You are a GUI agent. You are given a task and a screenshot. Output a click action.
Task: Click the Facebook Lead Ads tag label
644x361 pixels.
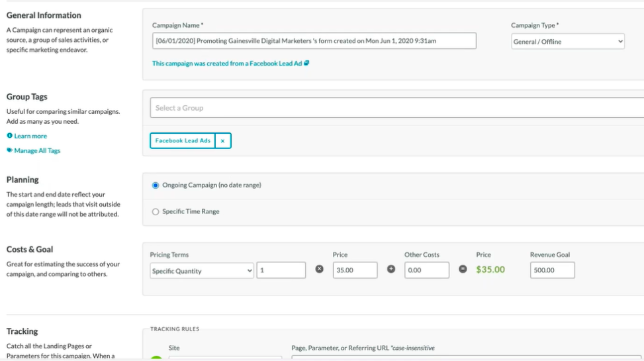coord(183,141)
